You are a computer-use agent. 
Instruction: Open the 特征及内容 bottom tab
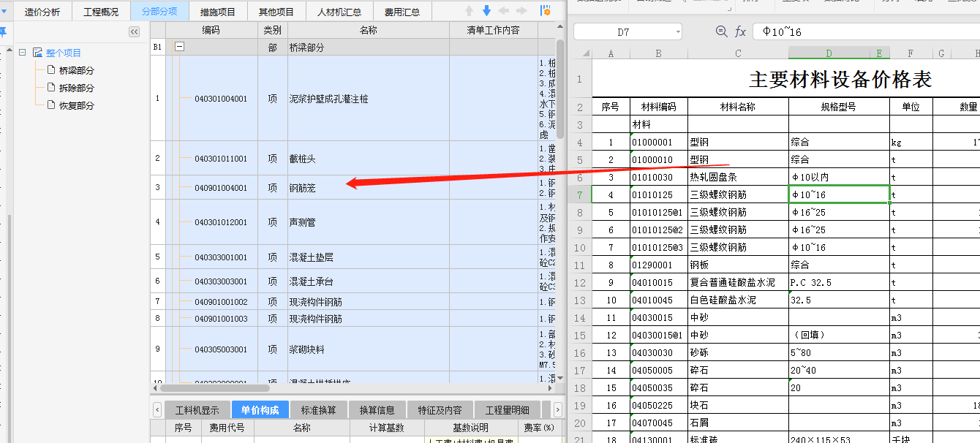click(440, 410)
